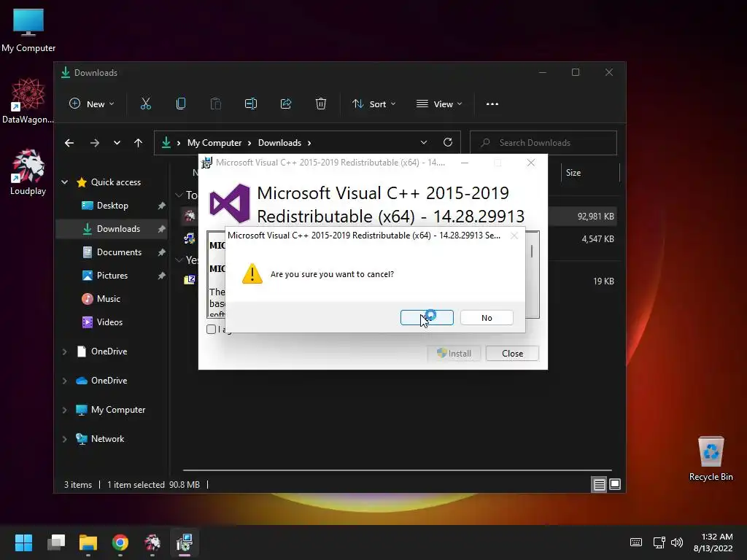Open the Recycle Bin on desktop

coord(711,459)
